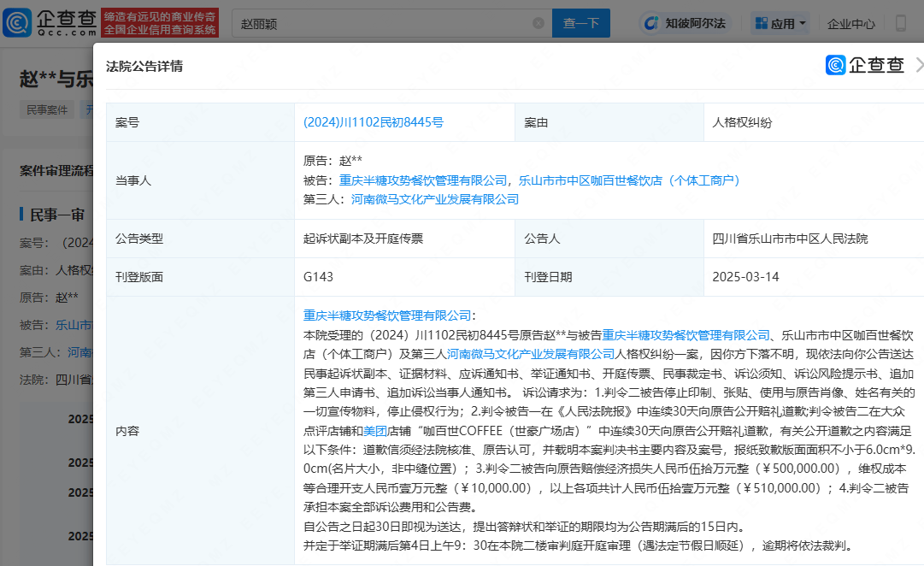This screenshot has width=924, height=566.
Task: Expand the 应用 dropdown menu
Action: pyautogui.click(x=780, y=24)
